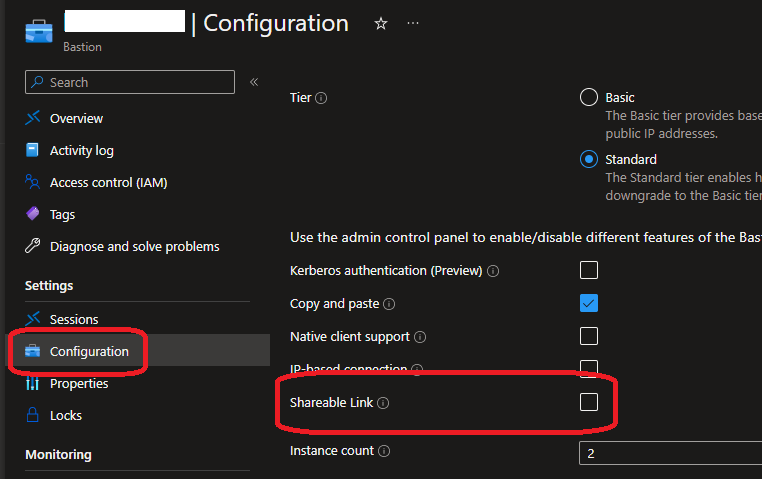Show info tooltip for Kerberos authentication
The width and height of the screenshot is (762, 479).
point(494,271)
